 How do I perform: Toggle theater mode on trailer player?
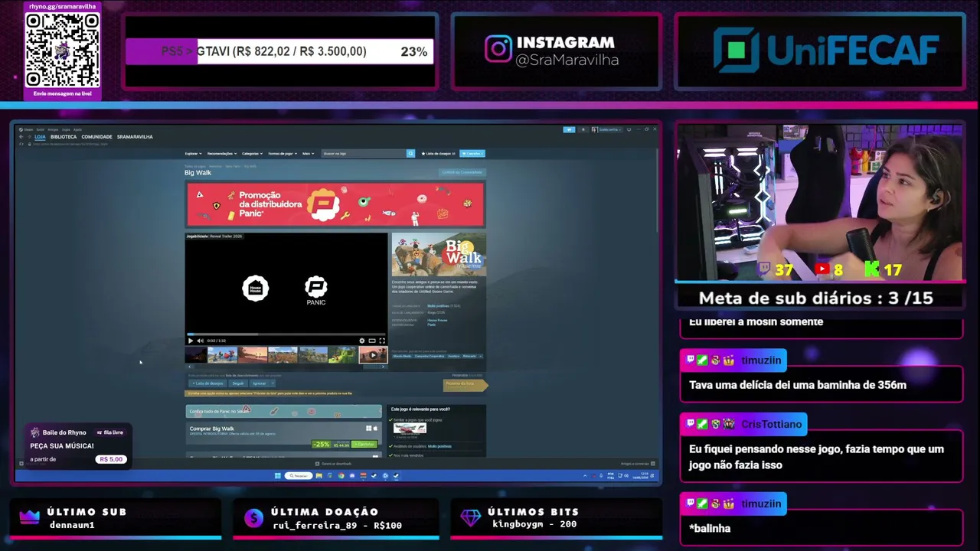click(372, 341)
